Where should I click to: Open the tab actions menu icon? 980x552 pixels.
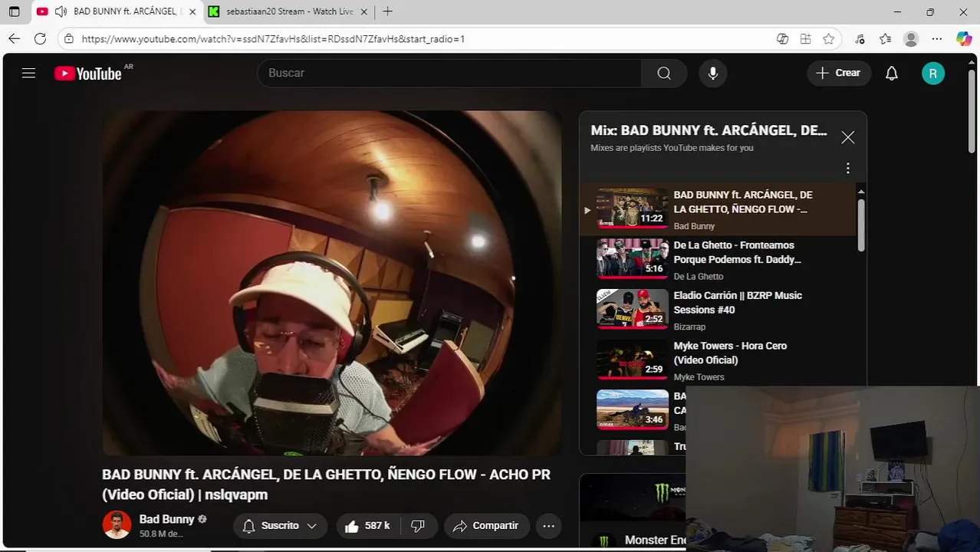tap(14, 11)
